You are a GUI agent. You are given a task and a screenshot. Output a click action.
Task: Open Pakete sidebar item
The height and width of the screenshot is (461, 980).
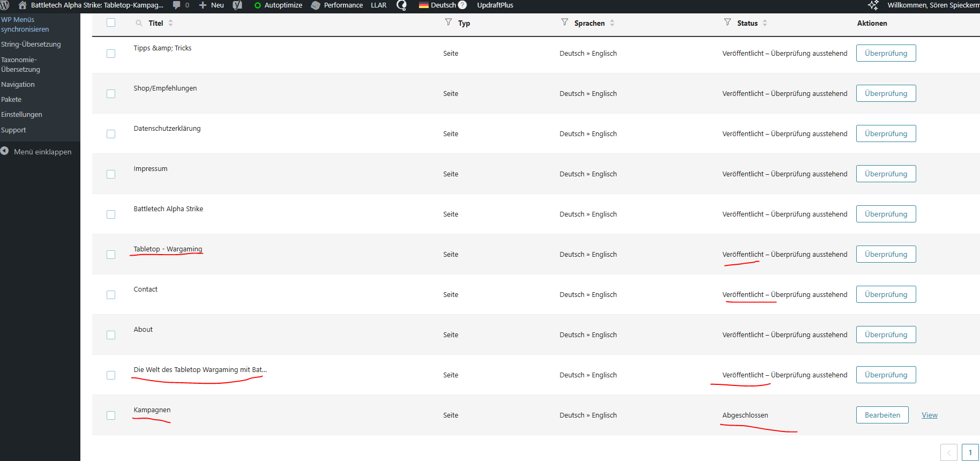click(x=11, y=100)
